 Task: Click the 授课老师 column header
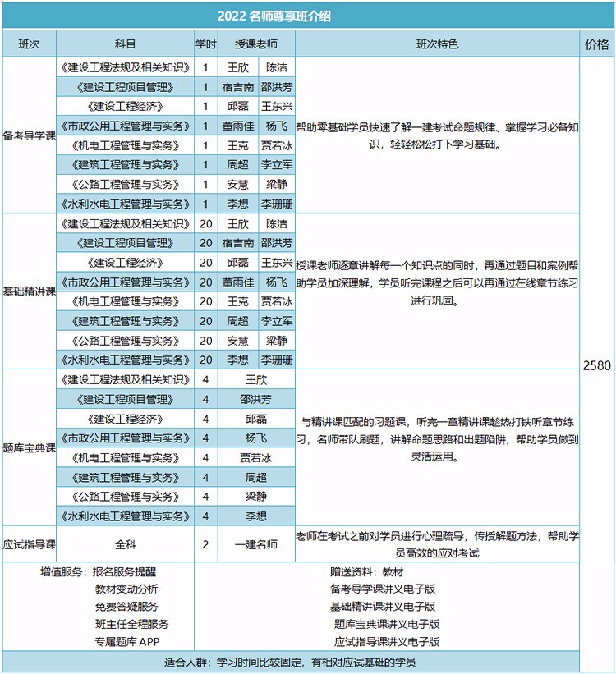(x=256, y=44)
